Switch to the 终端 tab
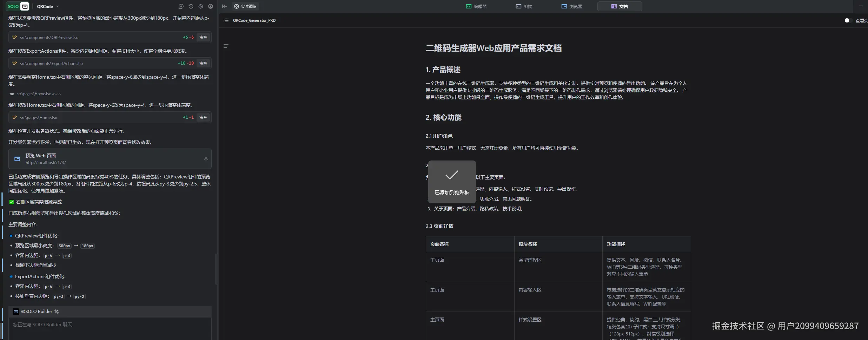Image resolution: width=868 pixels, height=340 pixels. 524,6
